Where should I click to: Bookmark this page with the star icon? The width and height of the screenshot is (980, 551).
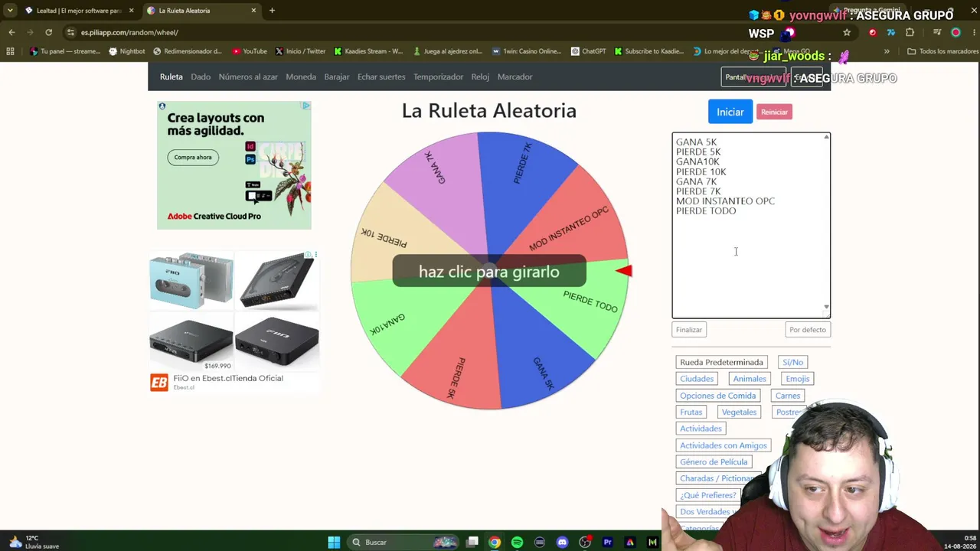point(847,32)
